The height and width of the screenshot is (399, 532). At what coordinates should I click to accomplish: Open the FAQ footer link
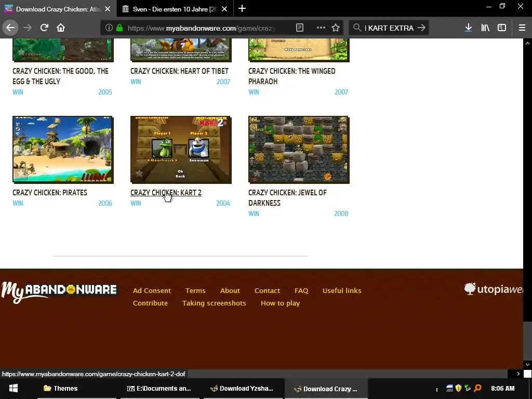tap(301, 290)
